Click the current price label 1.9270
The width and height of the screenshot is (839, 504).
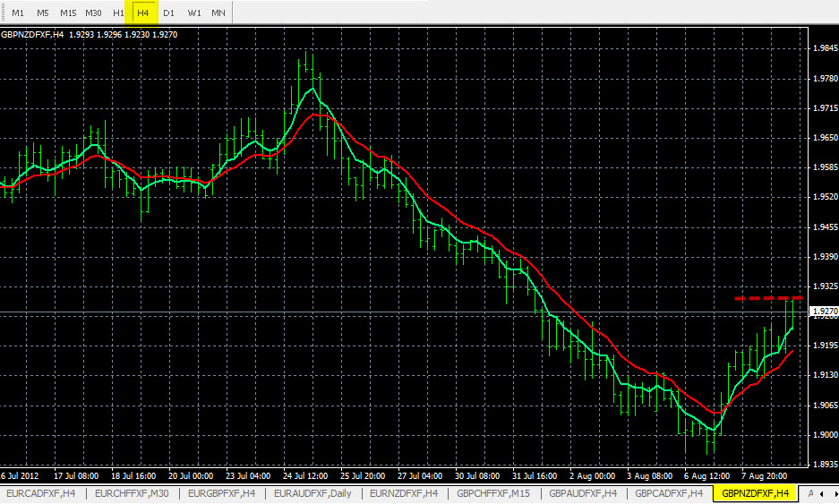825,311
